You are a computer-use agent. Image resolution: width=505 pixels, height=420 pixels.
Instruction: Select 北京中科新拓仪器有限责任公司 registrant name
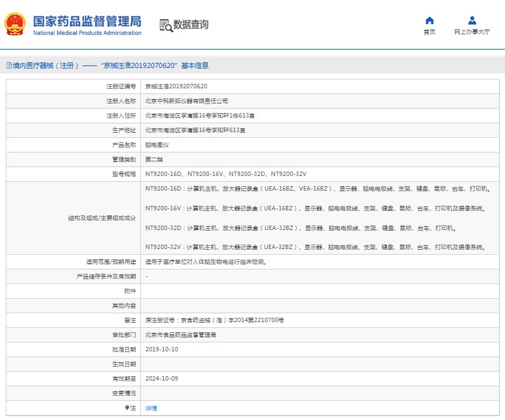pos(187,101)
